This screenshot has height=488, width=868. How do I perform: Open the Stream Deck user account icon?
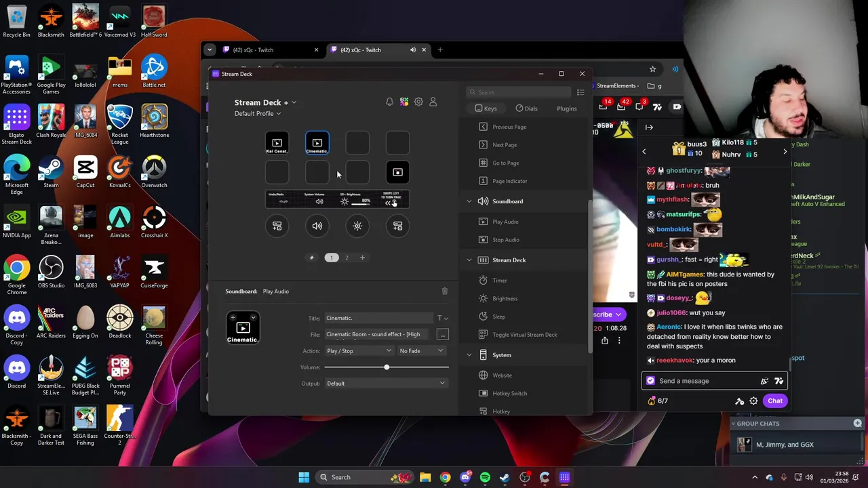433,102
